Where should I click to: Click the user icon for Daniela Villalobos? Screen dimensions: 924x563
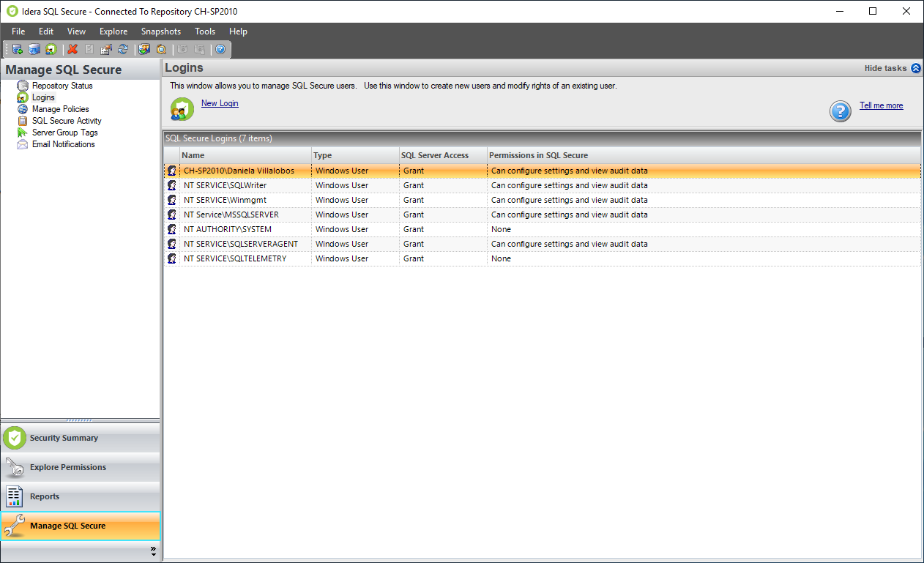pos(172,171)
